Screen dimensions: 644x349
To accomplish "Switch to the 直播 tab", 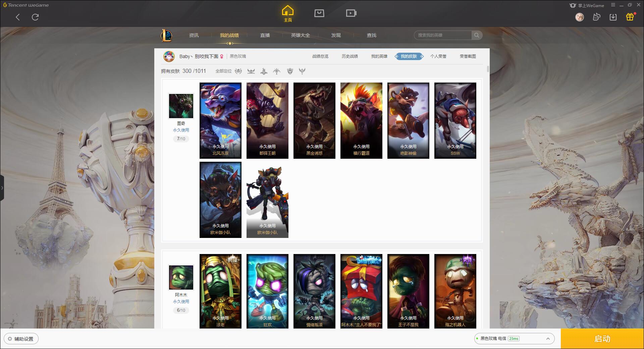I will click(x=265, y=35).
